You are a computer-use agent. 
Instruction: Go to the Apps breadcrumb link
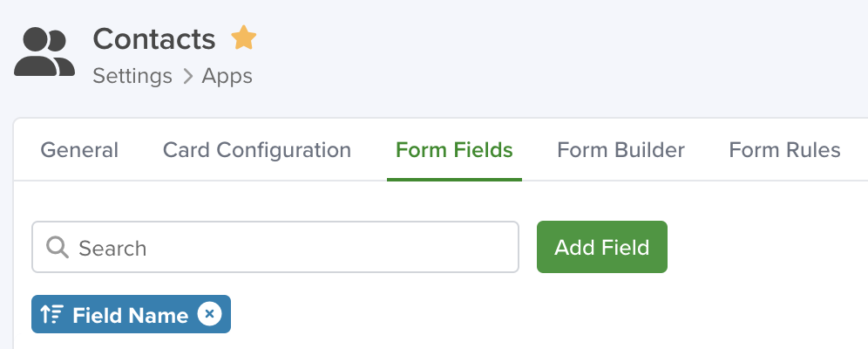[x=227, y=76]
